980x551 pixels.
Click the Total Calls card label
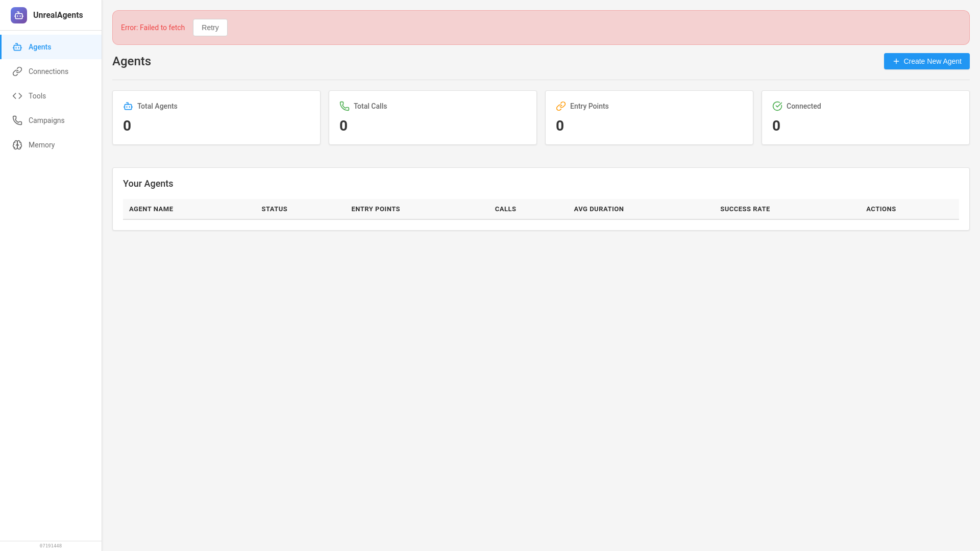tap(370, 106)
